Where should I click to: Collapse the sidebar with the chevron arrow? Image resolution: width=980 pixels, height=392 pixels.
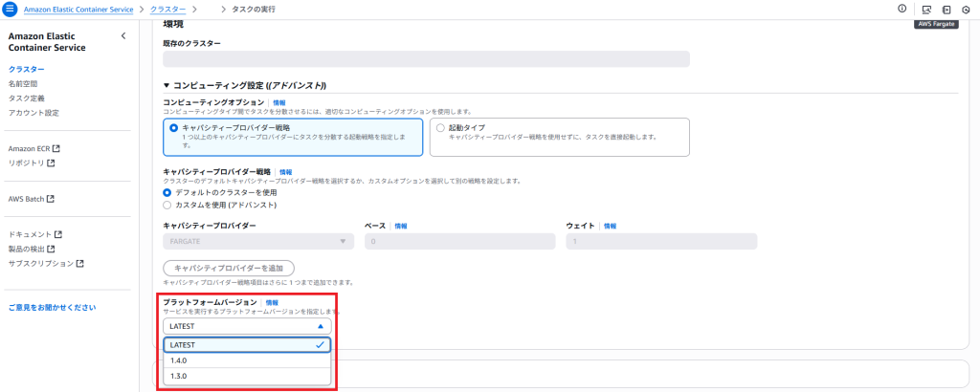click(x=123, y=36)
